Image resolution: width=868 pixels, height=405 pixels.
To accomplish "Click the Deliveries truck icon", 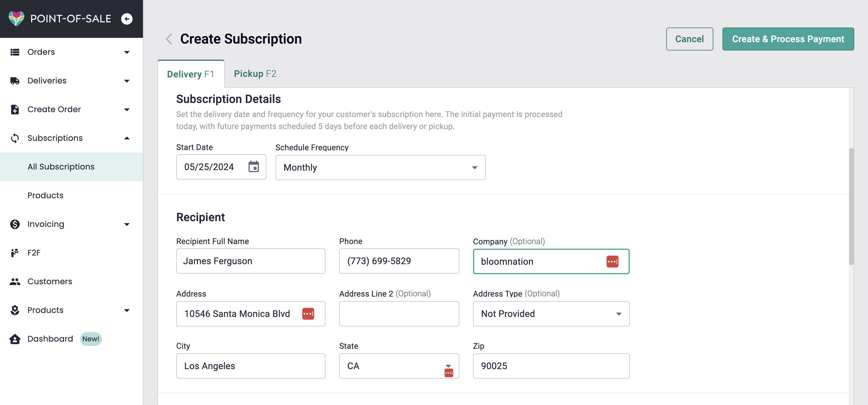I will click(15, 81).
